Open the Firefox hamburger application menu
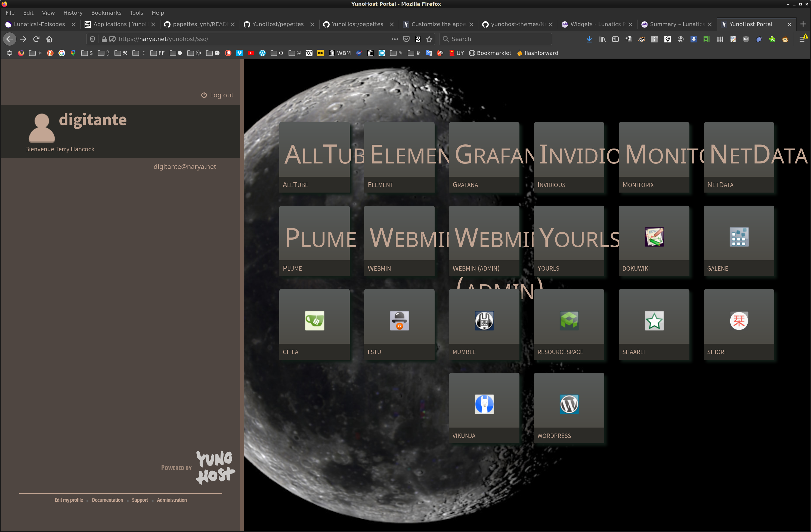Screen dimensions: 811x532 802,39
